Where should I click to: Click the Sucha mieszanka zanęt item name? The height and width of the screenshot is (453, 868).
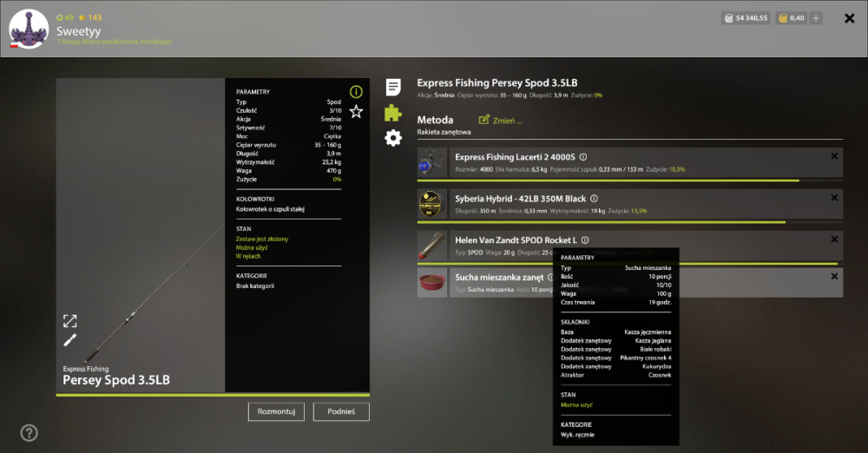(x=499, y=278)
